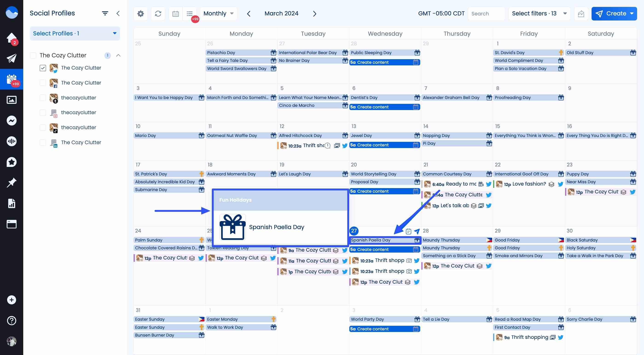Click the refresh sync icon in toolbar
This screenshot has width=644, height=355.
coord(158,14)
